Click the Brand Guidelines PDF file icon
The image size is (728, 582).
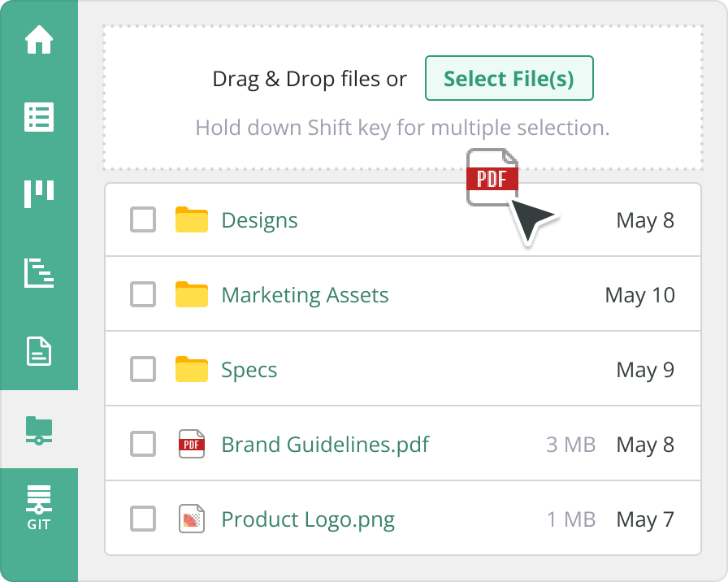(x=192, y=445)
